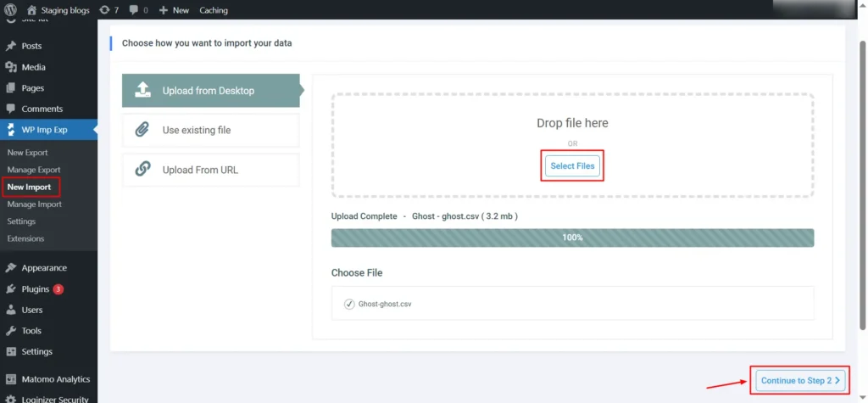The height and width of the screenshot is (403, 868).
Task: Click the paperclip icon for Use existing file
Action: click(x=143, y=130)
